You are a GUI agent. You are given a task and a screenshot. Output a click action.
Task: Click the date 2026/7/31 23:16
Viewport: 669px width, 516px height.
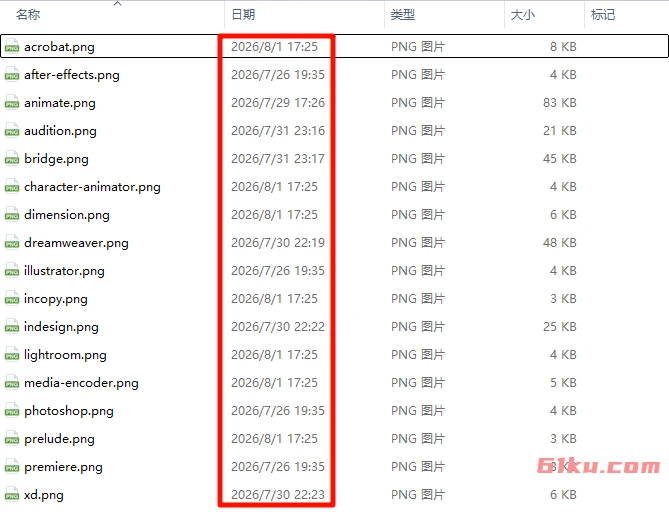(278, 130)
